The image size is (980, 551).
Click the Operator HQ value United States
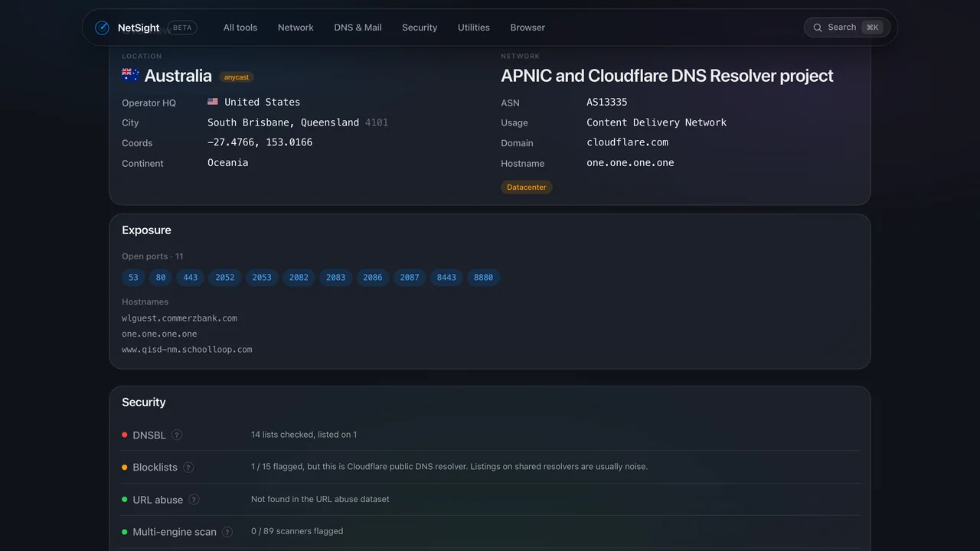[263, 102]
